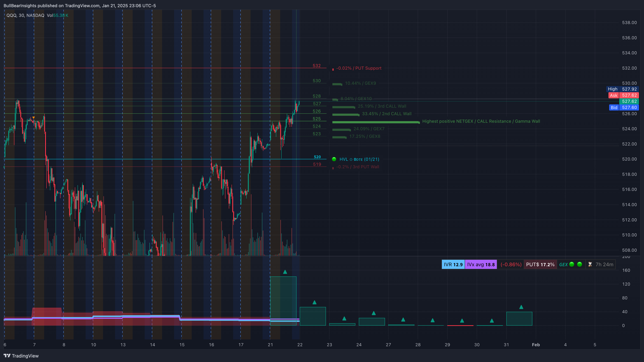The height and width of the screenshot is (362, 644).
Task: Click the green triangle above the Jan 22 bar
Action: click(x=314, y=302)
